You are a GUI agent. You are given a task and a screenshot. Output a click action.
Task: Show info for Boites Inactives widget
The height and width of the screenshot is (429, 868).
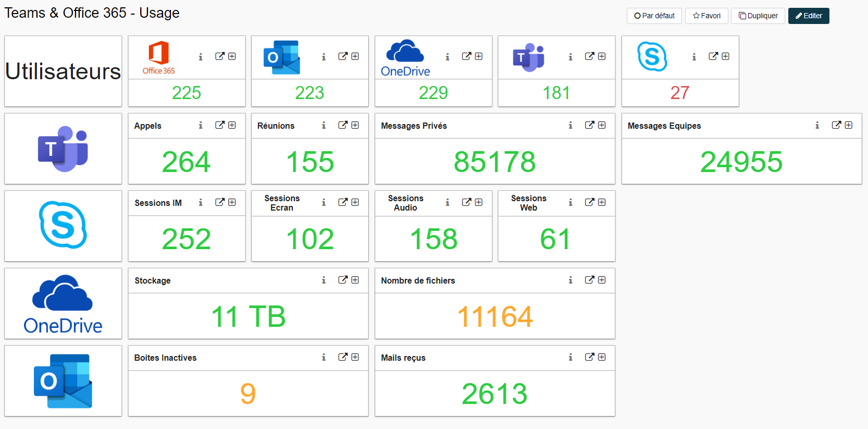324,357
